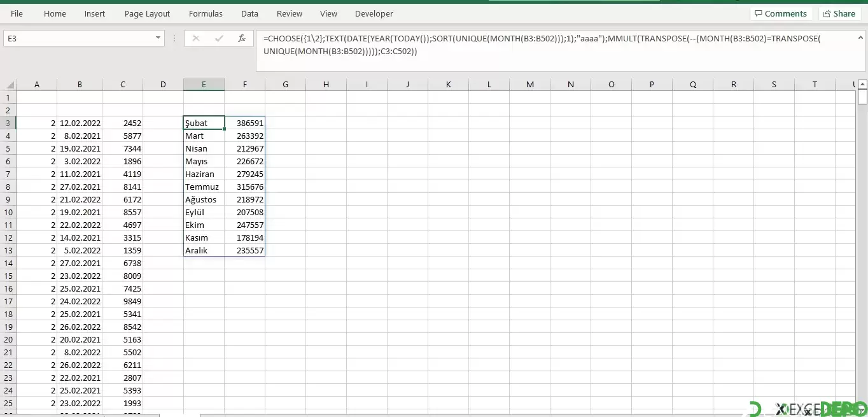The height and width of the screenshot is (417, 868).
Task: Switch to the Home ribbon tab
Action: [x=55, y=13]
